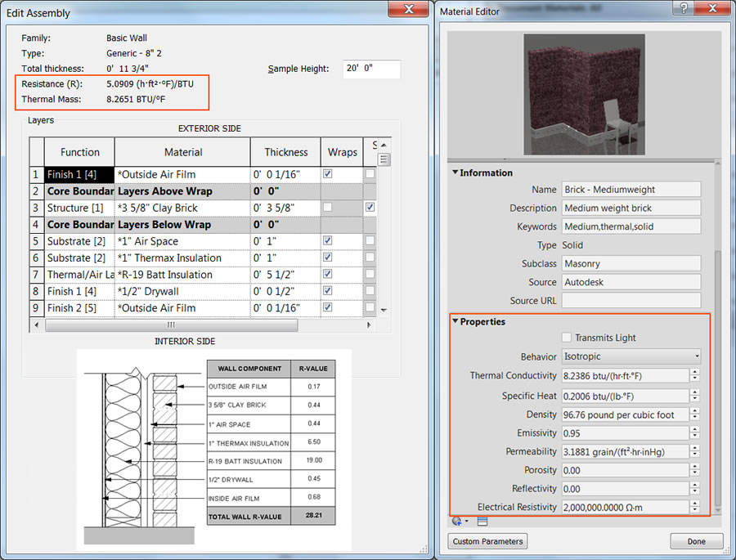Toggle Wraps checkbox for R-19 Batt Insulation row
Screen dimensions: 736x560
click(x=328, y=274)
